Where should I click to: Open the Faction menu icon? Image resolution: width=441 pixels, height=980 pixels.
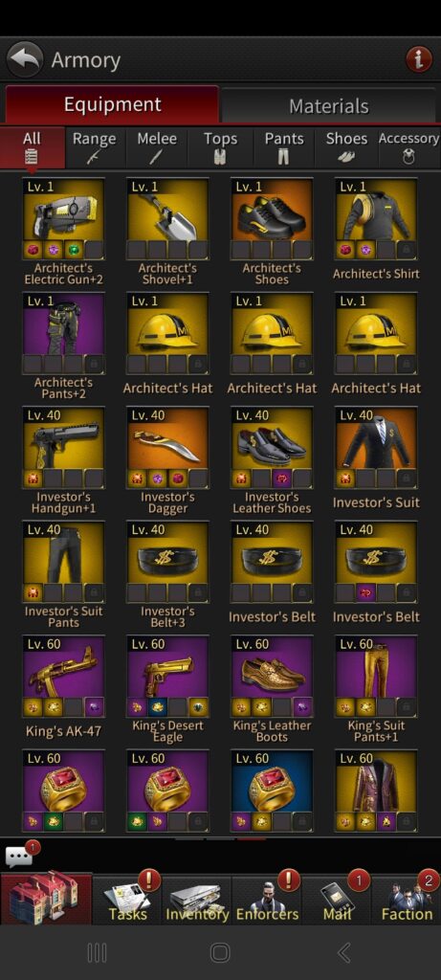tap(407, 899)
